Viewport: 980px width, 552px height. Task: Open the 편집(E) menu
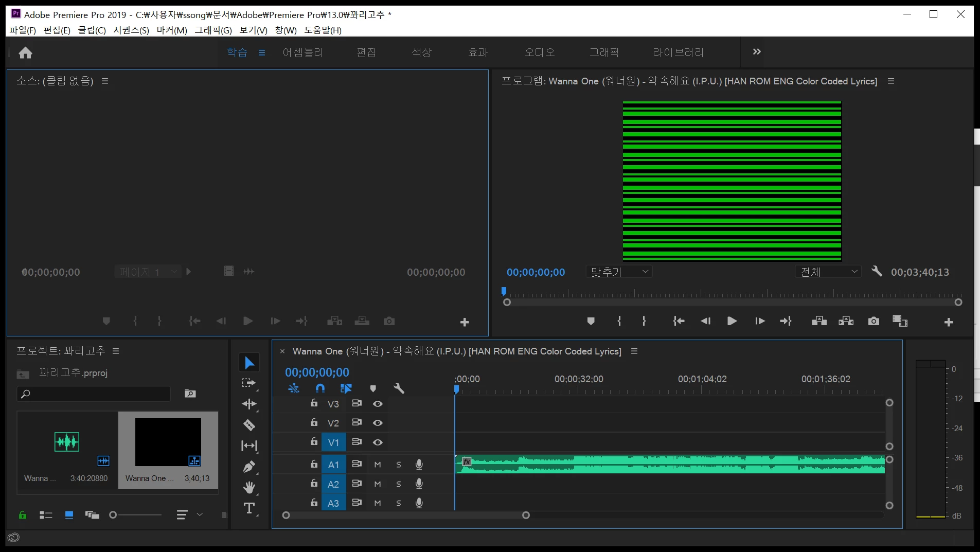click(57, 30)
